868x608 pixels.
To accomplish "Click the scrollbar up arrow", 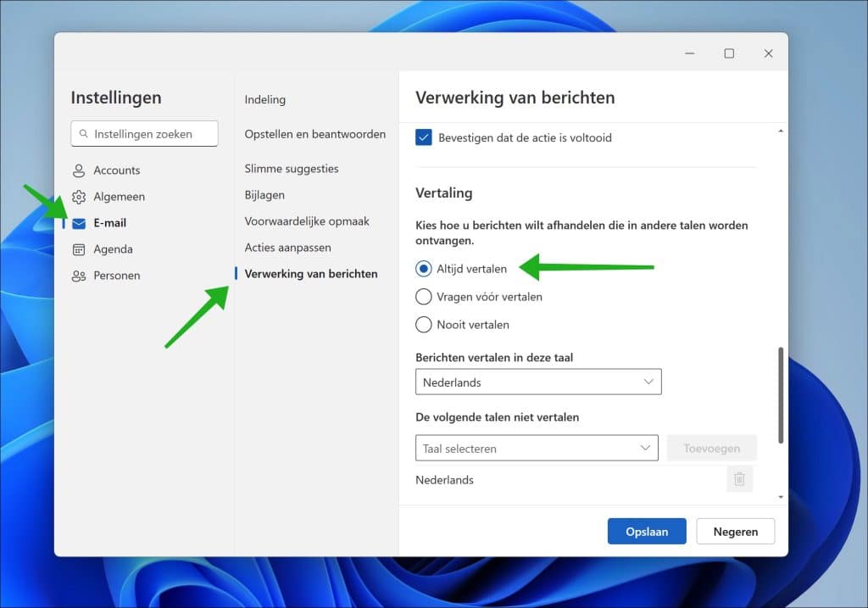I will pos(781,131).
